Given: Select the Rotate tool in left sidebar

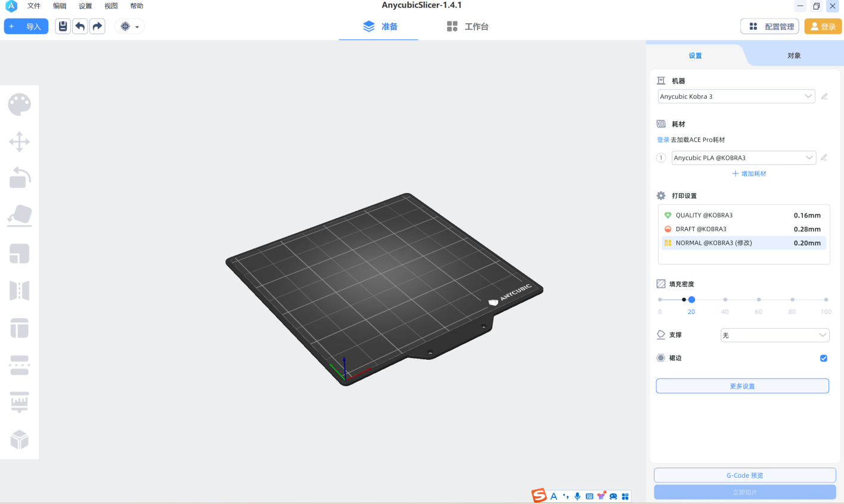Looking at the screenshot, I should tap(19, 178).
